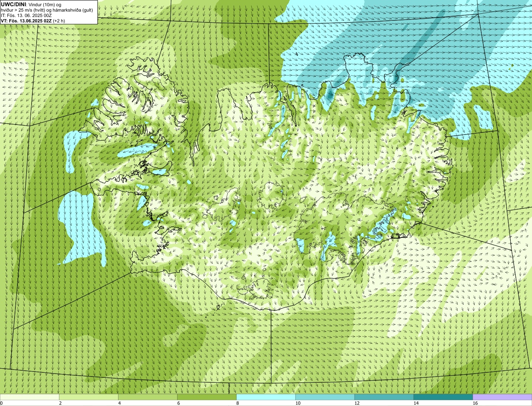Click the legend scale label "10"
532x406 pixels.
pyautogui.click(x=298, y=403)
